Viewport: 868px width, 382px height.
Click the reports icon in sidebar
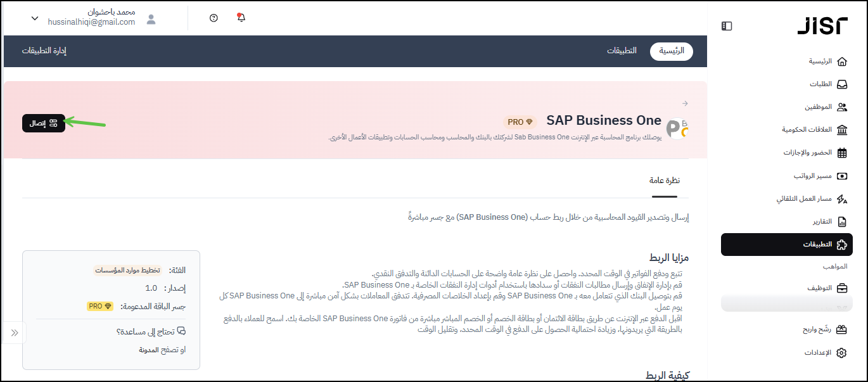841,222
